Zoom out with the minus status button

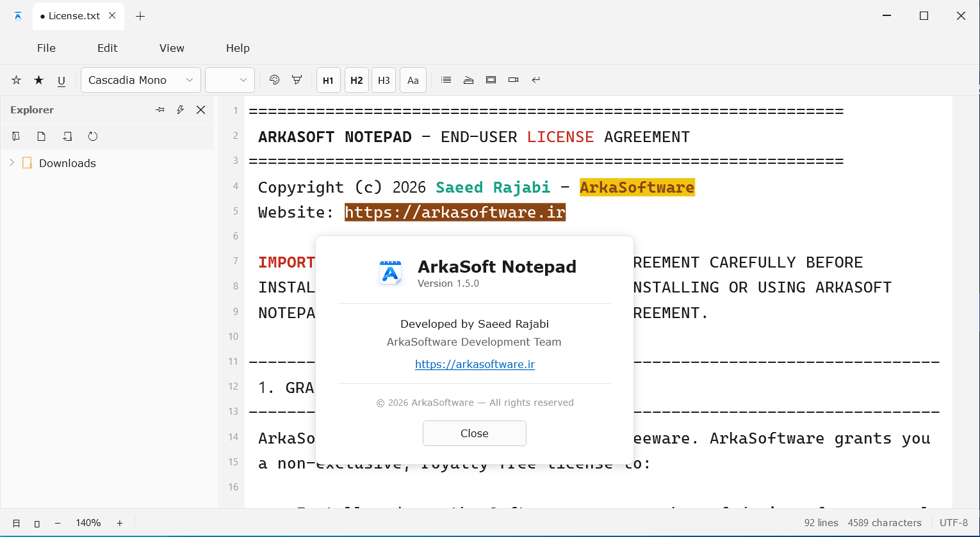point(58,523)
